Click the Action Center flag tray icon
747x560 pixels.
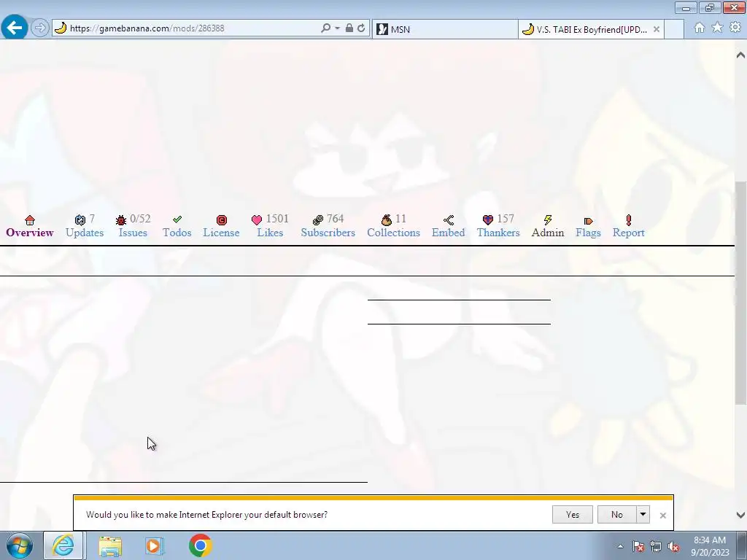tap(638, 546)
